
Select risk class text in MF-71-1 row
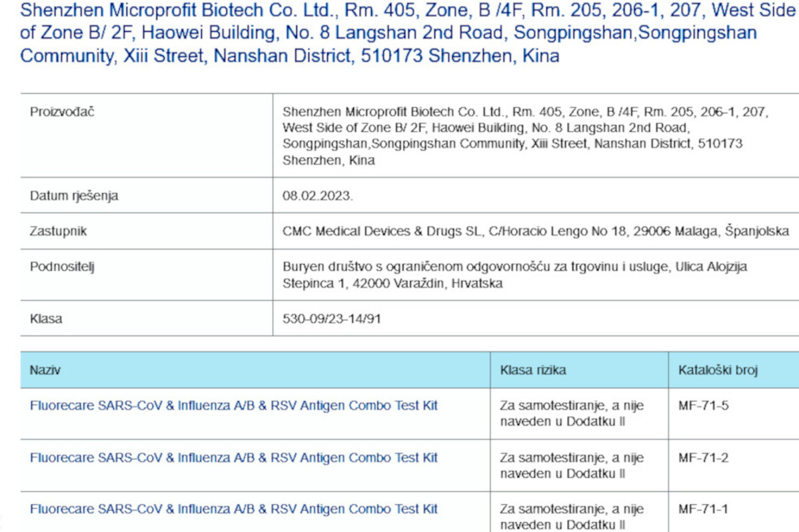pos(572,517)
